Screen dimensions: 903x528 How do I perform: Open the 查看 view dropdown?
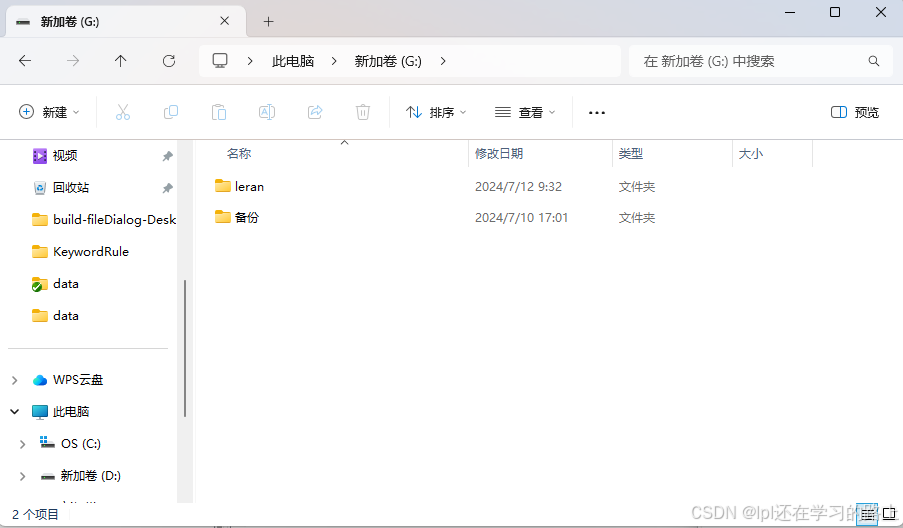525,112
